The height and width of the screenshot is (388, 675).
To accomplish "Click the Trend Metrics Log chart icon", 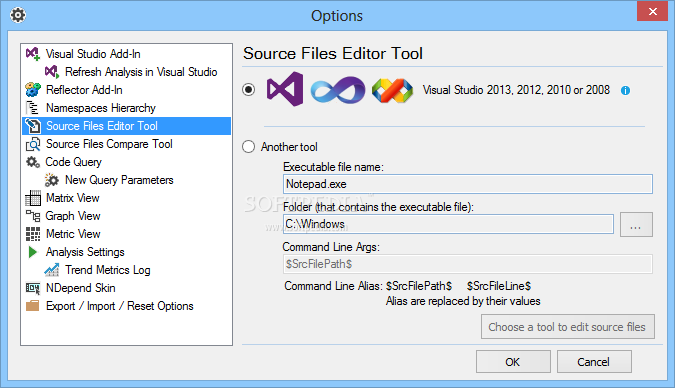I will 52,270.
